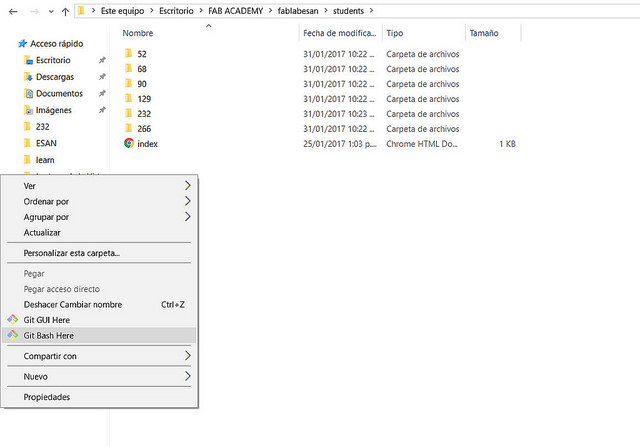Select folder icon of 129

point(129,98)
